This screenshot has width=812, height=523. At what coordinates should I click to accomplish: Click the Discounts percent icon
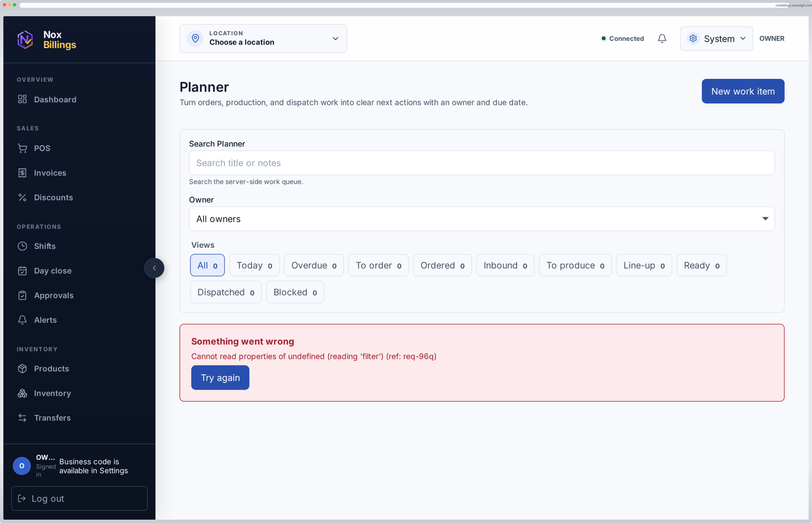22,197
